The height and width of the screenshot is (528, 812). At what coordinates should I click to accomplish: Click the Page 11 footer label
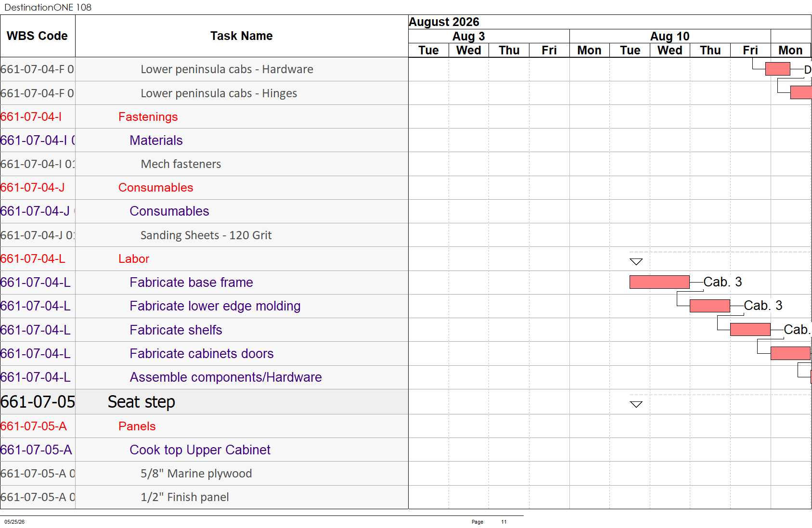click(489, 522)
